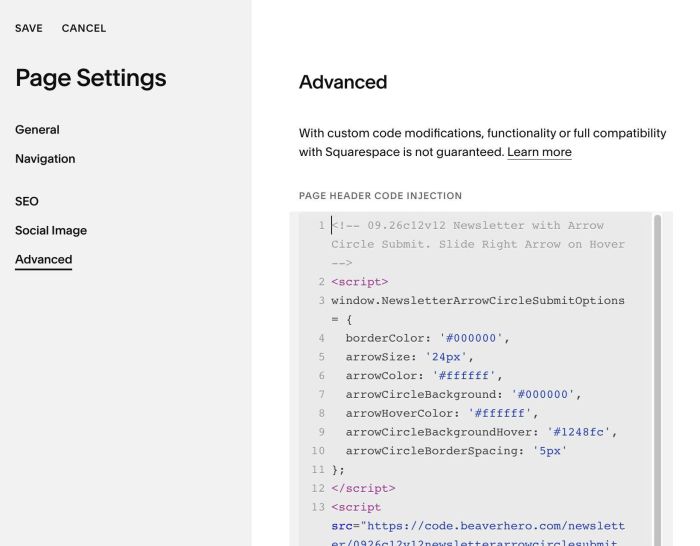Click the arrowHoverColor '#ffffff' value
The width and height of the screenshot is (700, 546).
click(x=500, y=413)
